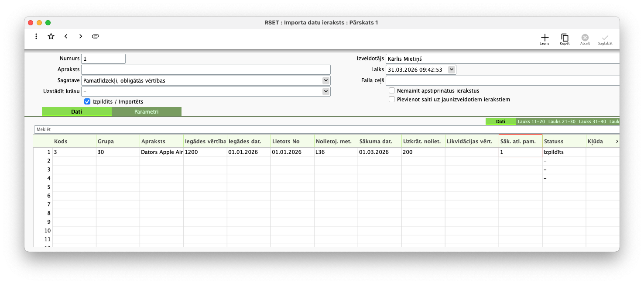Go to next record arrow

(x=81, y=36)
